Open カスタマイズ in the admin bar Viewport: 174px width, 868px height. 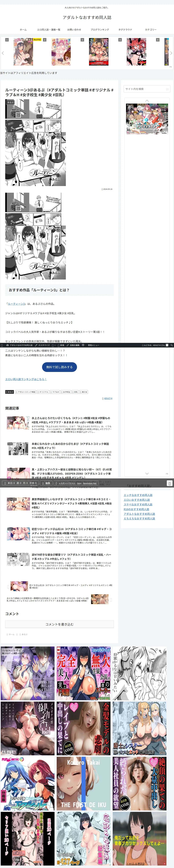tap(42, 345)
